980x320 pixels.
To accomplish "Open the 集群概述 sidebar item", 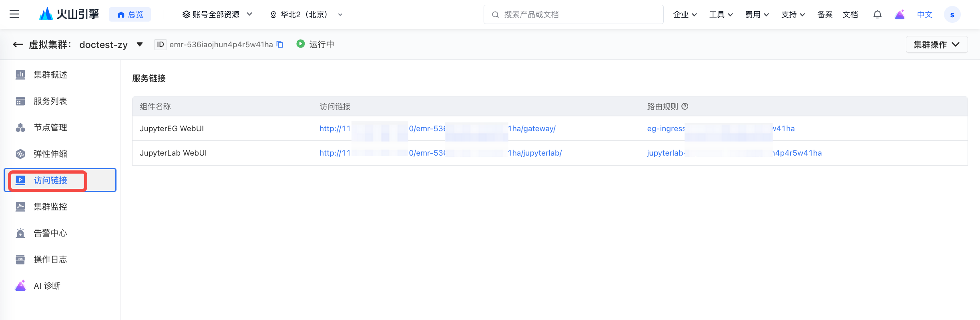I will pyautogui.click(x=50, y=75).
